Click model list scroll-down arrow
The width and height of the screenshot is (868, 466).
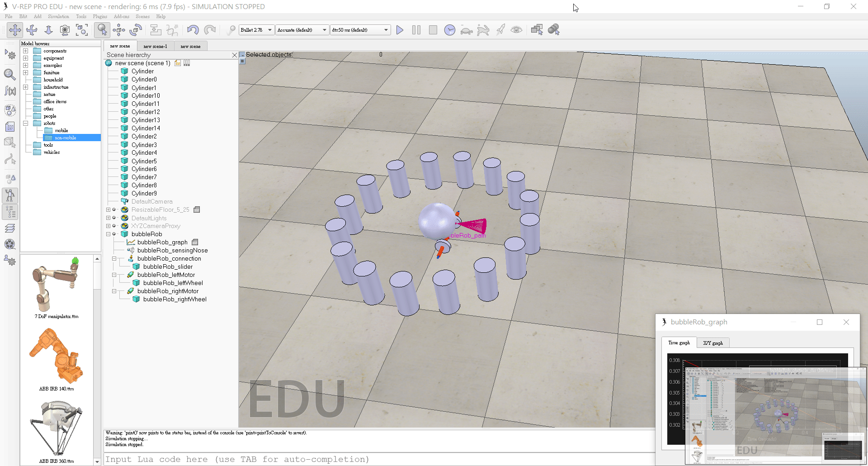[97, 461]
